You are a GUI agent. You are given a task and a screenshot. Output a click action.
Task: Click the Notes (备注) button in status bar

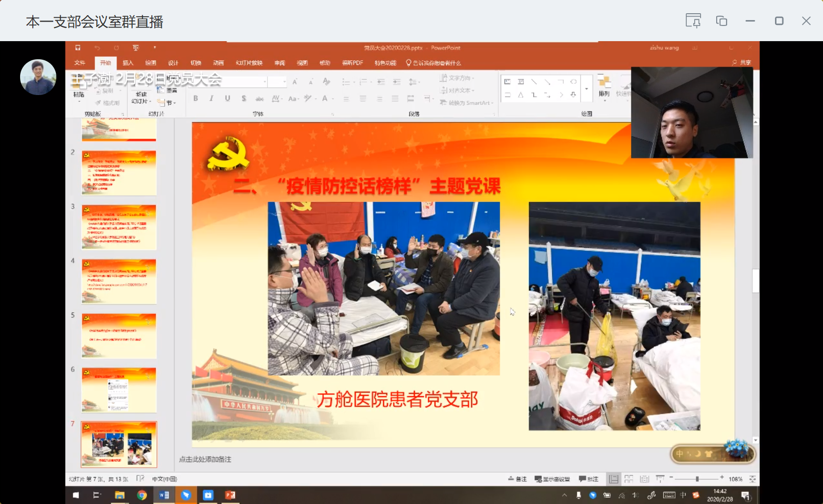coord(517,479)
